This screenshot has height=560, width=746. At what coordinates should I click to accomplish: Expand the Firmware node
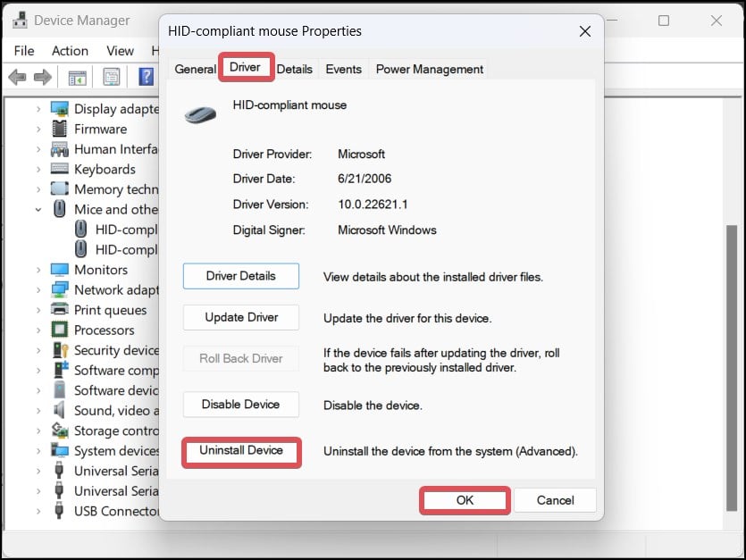pos(38,129)
